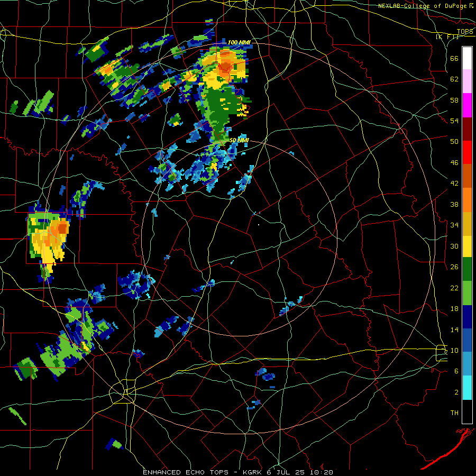Select the "38" legend label
This screenshot has width=476, height=476.
click(454, 204)
